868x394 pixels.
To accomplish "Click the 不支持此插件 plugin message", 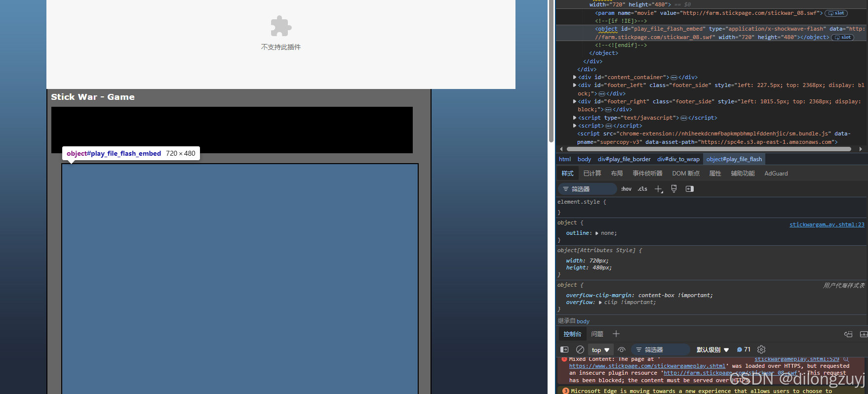I will point(281,47).
